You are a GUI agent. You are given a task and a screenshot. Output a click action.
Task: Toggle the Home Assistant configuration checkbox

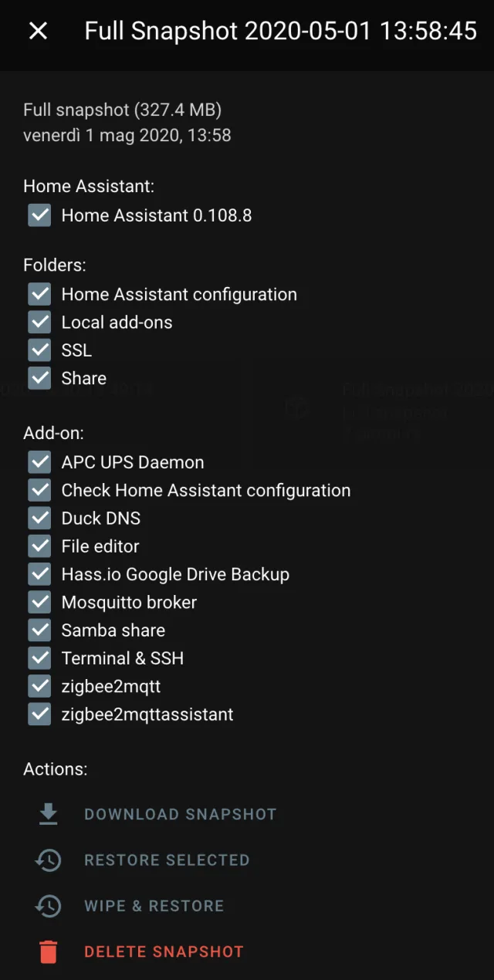pos(39,294)
